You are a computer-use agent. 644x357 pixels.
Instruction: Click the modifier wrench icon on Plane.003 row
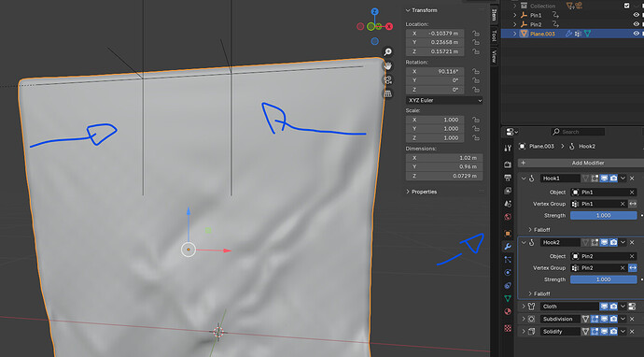[568, 34]
